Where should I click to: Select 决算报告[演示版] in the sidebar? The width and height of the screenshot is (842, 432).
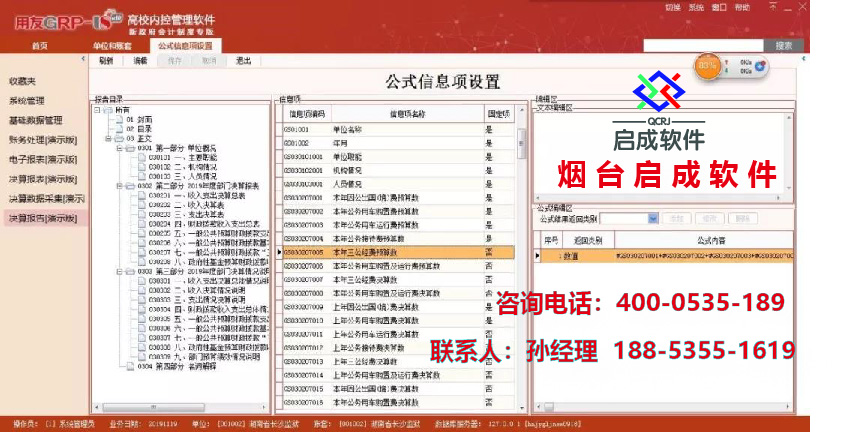point(43,218)
